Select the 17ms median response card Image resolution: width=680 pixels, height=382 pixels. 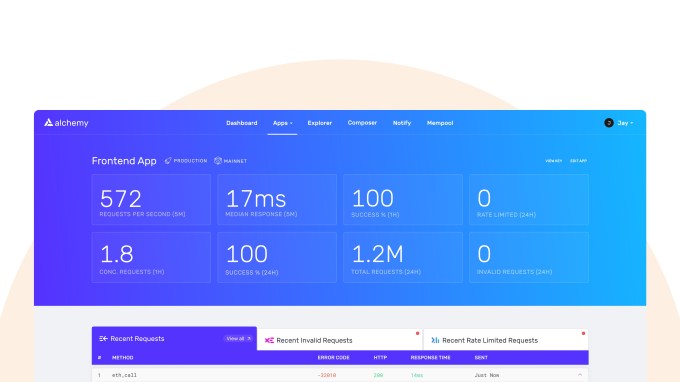[x=277, y=199]
